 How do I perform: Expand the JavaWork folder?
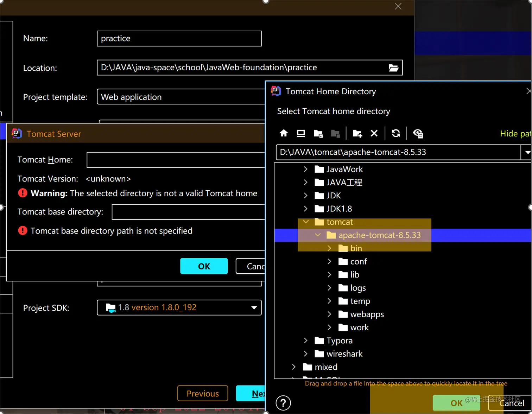tap(305, 169)
